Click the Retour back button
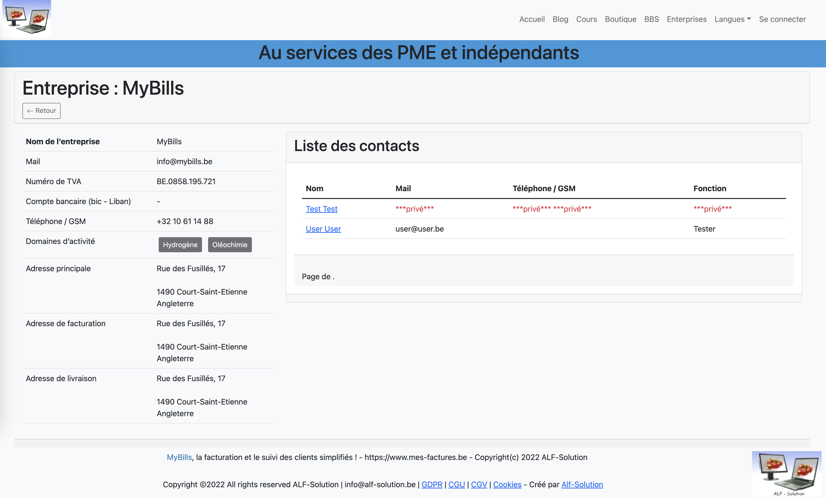Viewport: 826px width, 504px height. (42, 111)
